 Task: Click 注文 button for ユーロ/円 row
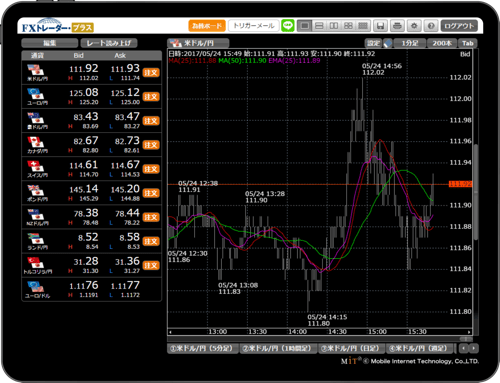point(151,97)
